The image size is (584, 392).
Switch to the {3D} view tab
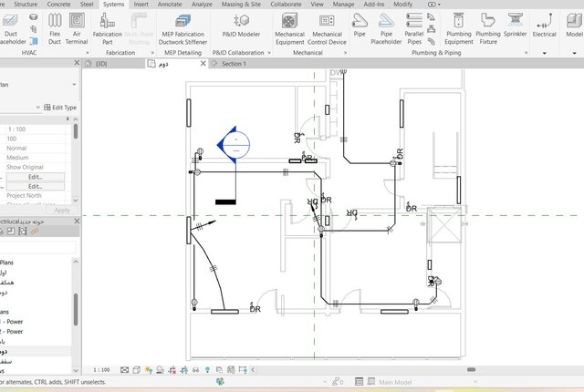pos(101,64)
